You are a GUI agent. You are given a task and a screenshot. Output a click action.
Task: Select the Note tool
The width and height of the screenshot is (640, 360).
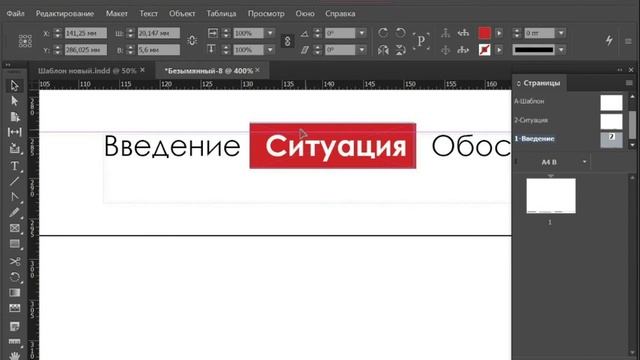pos(14,327)
